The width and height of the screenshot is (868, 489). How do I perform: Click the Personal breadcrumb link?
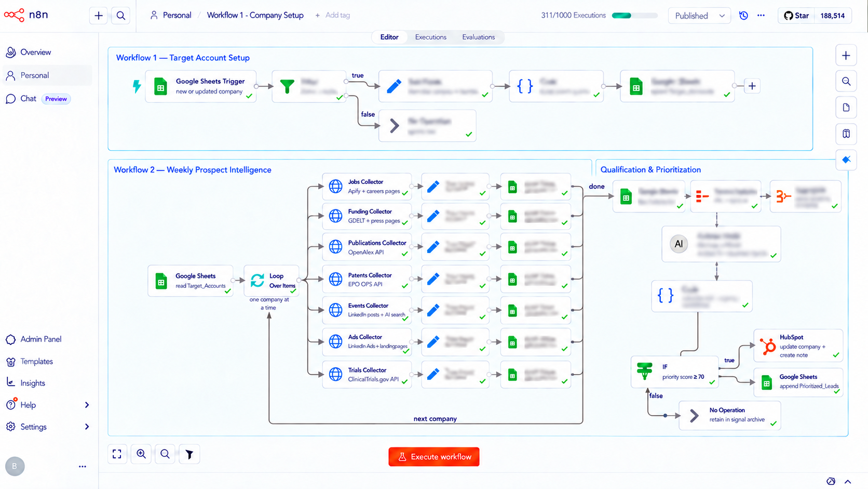(x=171, y=16)
